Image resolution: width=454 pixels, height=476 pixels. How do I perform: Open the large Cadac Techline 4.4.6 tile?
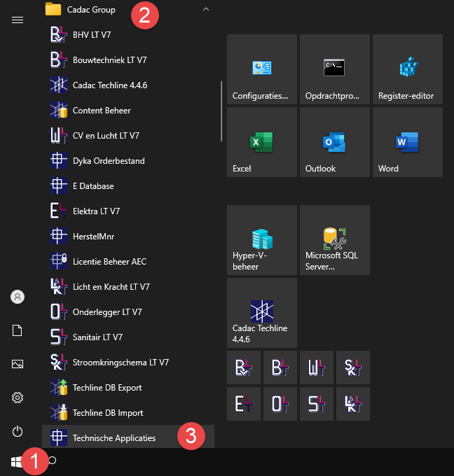(262, 313)
